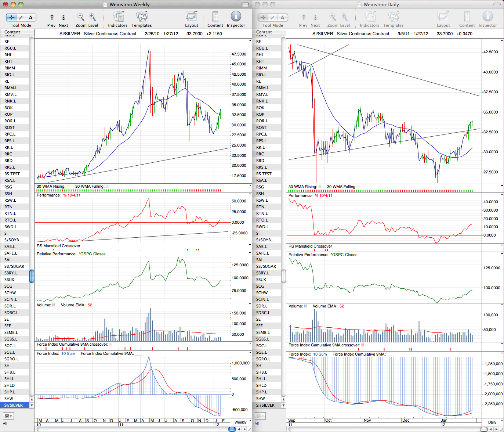Click down arrow of Weekly list scrollbar
The width and height of the screenshot is (504, 432).
pyautogui.click(x=32, y=406)
